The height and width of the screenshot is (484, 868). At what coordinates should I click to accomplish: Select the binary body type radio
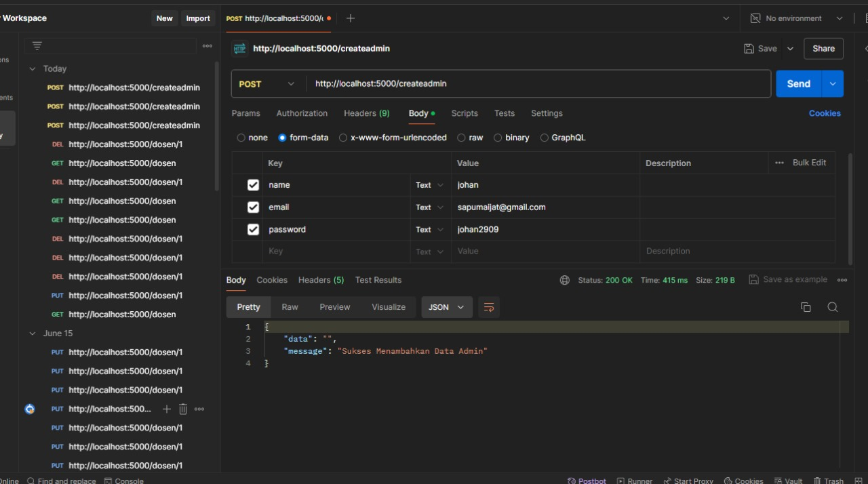[498, 138]
